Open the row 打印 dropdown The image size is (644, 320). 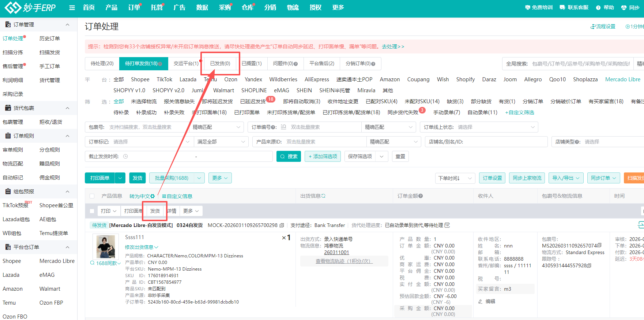108,211
